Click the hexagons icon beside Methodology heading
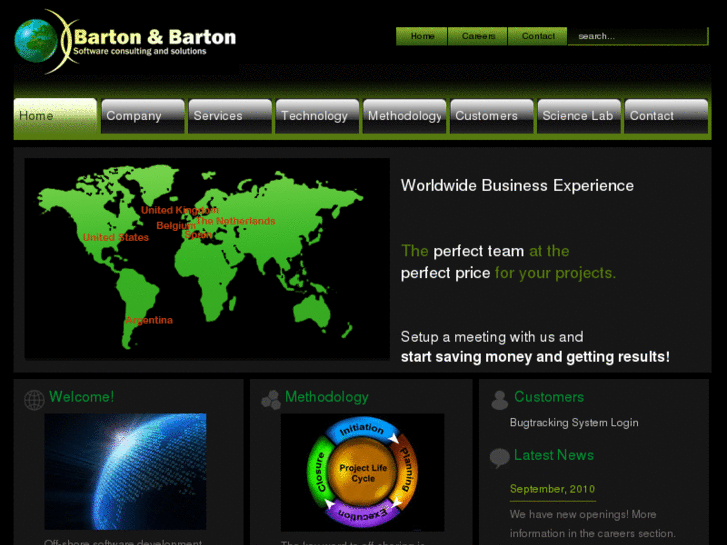727x545 pixels. 271,399
